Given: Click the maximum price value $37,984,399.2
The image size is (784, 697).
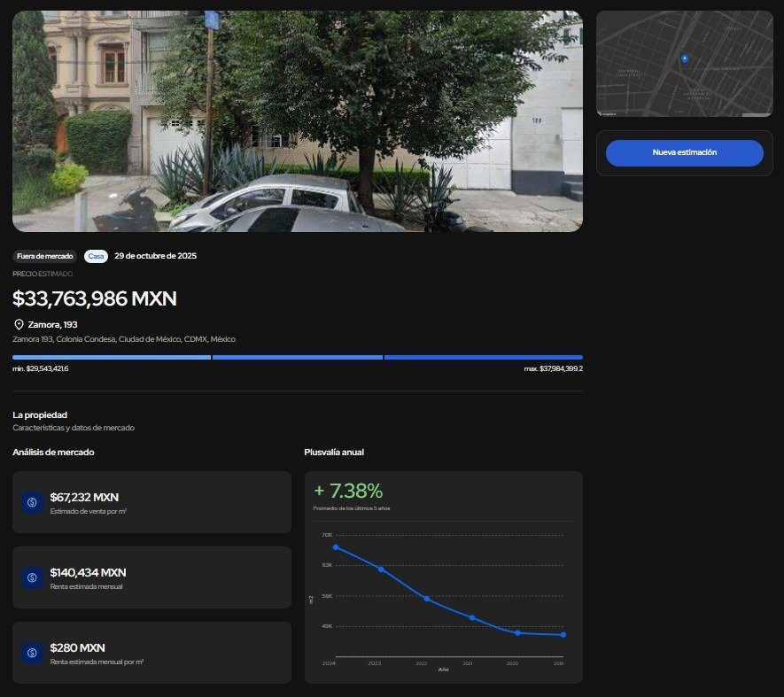Looking at the screenshot, I should pos(554,368).
